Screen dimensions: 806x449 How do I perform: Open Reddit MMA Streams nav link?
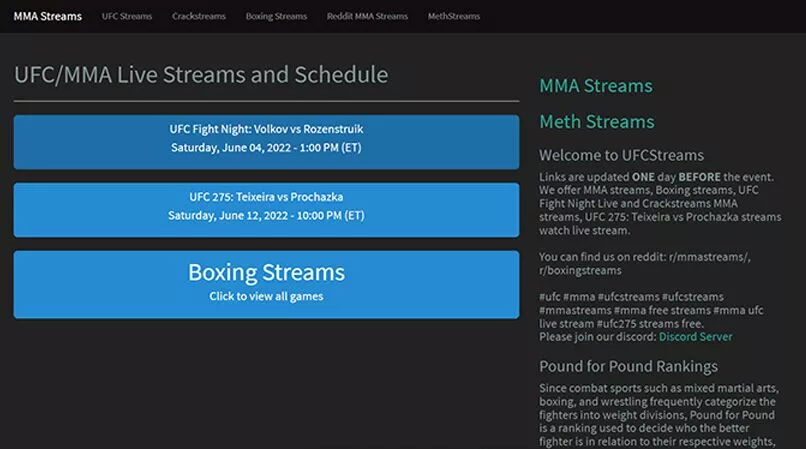(367, 16)
